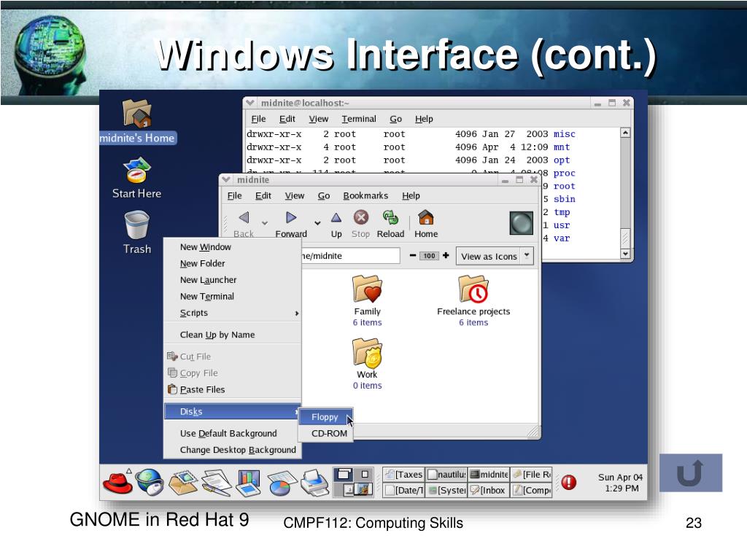Switch to the first workspace in the switcher
The width and height of the screenshot is (747, 560).
click(343, 474)
